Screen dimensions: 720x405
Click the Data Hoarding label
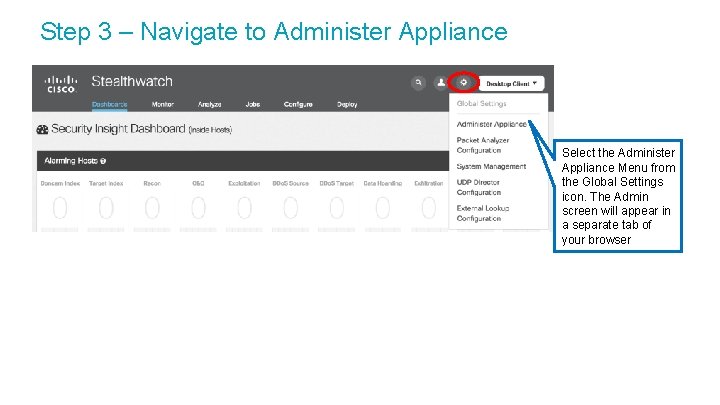coord(382,183)
